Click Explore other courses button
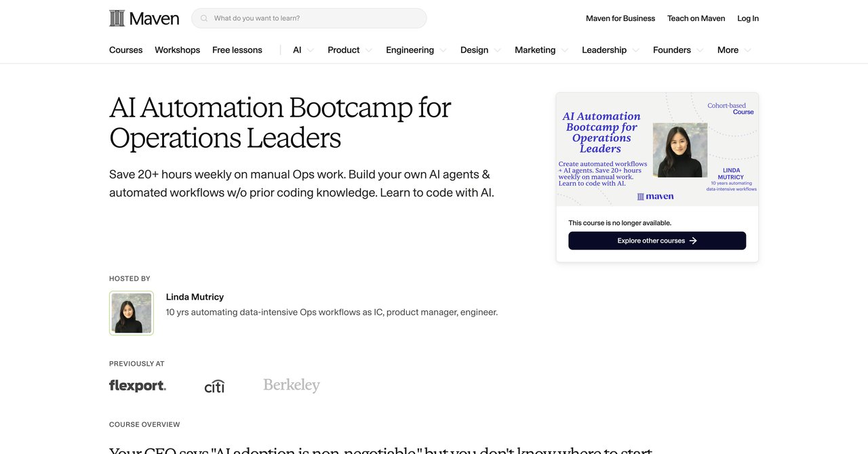Image resolution: width=868 pixels, height=454 pixels. [657, 241]
